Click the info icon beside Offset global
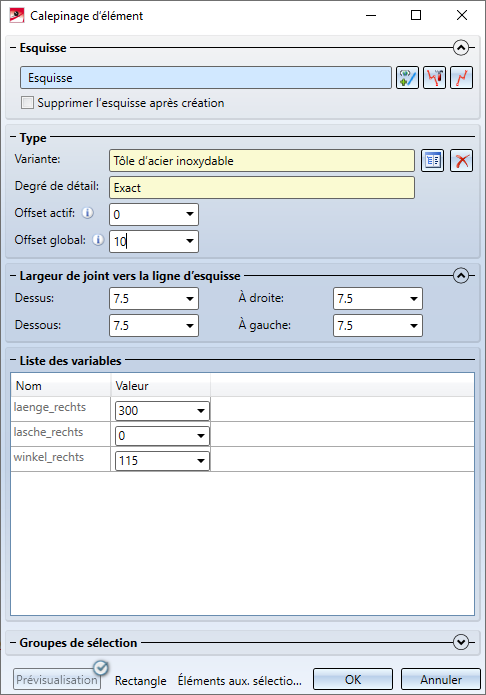Screen dimensions: 486x695 pos(98,240)
